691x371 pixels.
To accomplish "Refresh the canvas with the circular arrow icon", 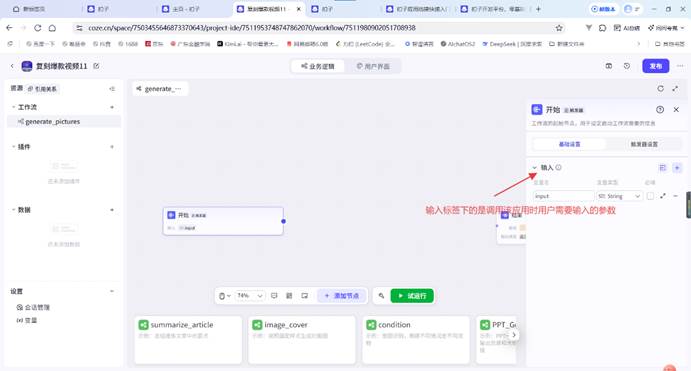I will 660,89.
